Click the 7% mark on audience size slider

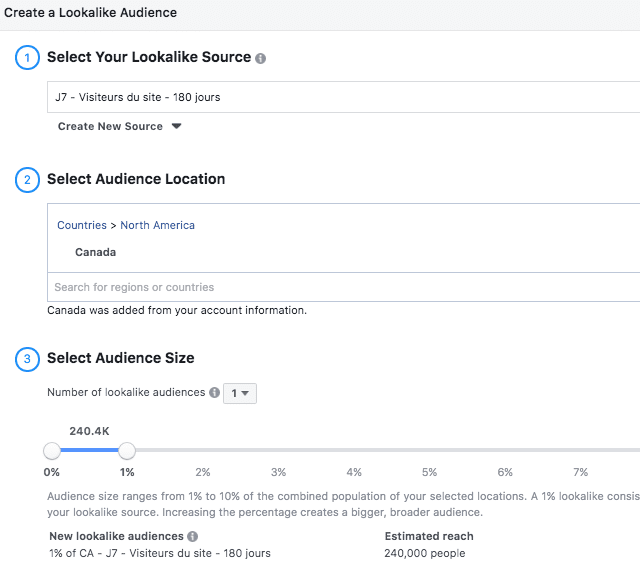click(580, 450)
